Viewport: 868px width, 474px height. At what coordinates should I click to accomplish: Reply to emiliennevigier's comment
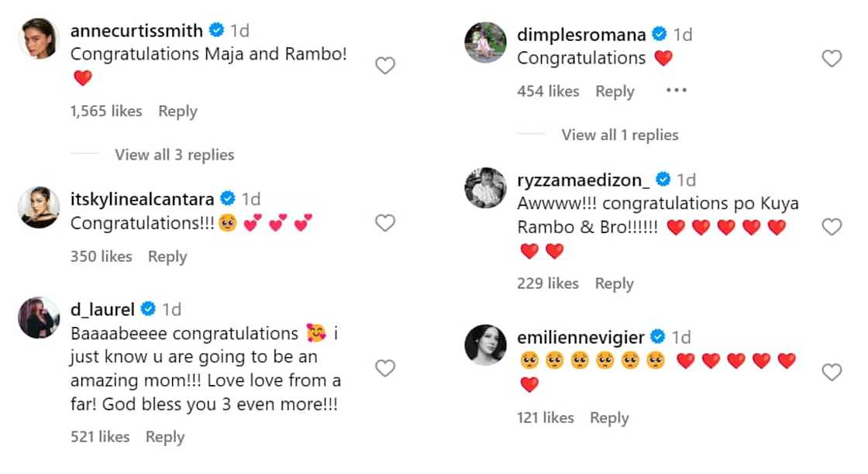609,418
